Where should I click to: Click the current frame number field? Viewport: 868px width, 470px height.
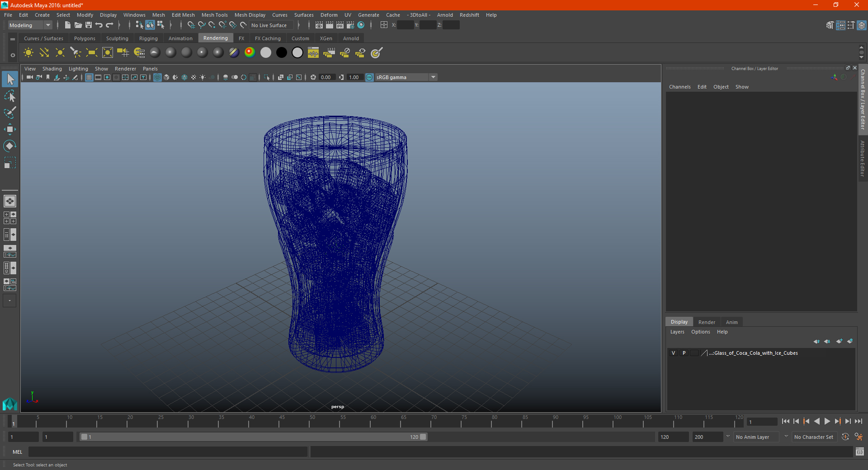coord(762,422)
